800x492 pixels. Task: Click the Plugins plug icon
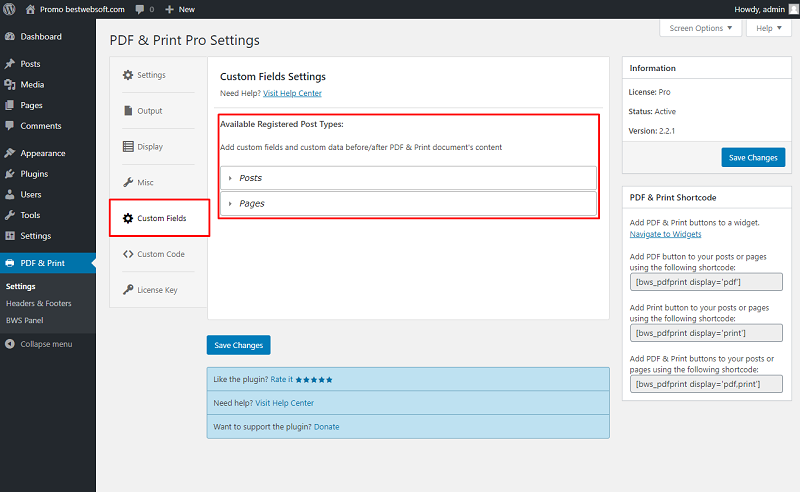click(10, 174)
